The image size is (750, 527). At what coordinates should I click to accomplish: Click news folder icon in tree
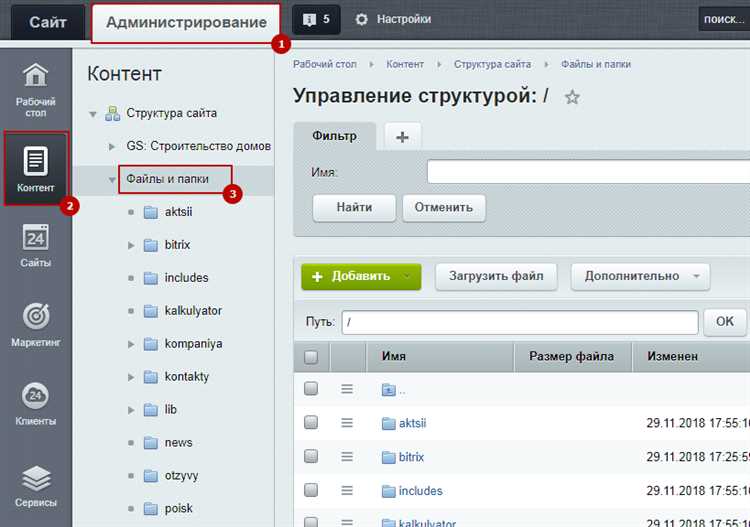[151, 443]
